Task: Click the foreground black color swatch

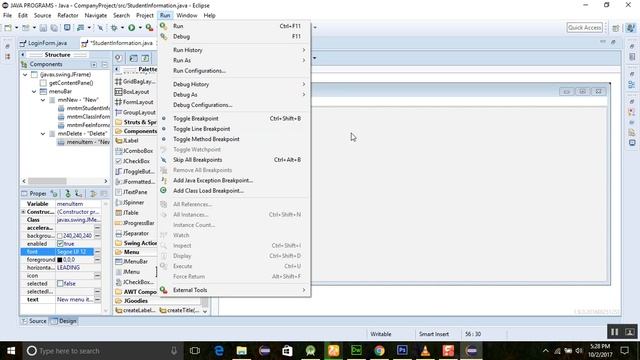Action: point(60,260)
